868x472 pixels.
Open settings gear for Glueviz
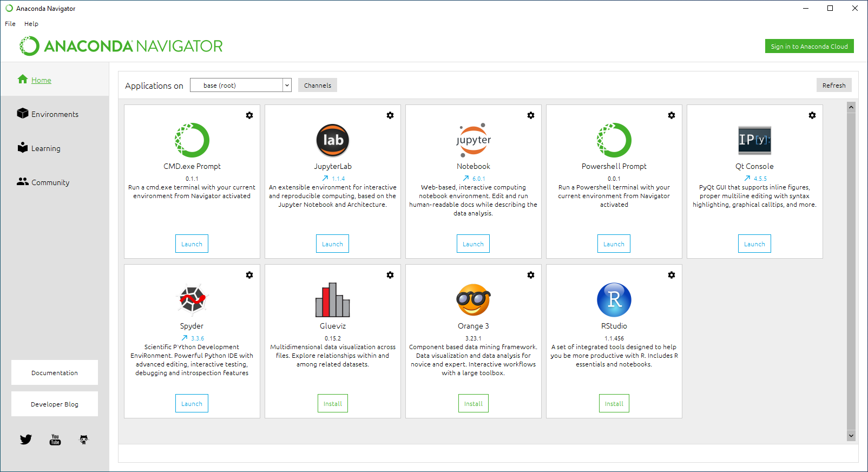[x=390, y=275]
